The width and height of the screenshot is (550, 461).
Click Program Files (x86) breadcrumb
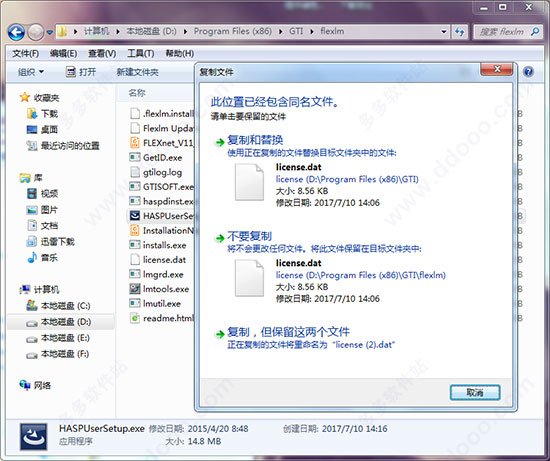click(233, 32)
